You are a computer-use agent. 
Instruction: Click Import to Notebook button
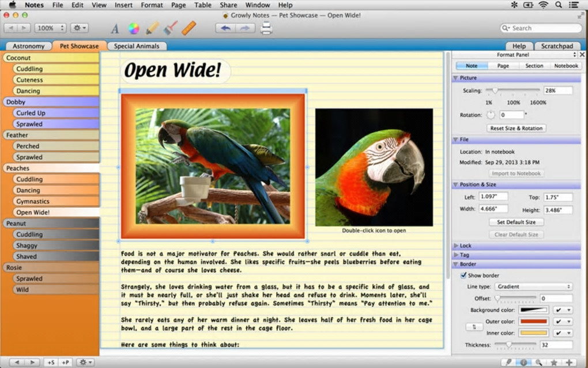pos(517,173)
